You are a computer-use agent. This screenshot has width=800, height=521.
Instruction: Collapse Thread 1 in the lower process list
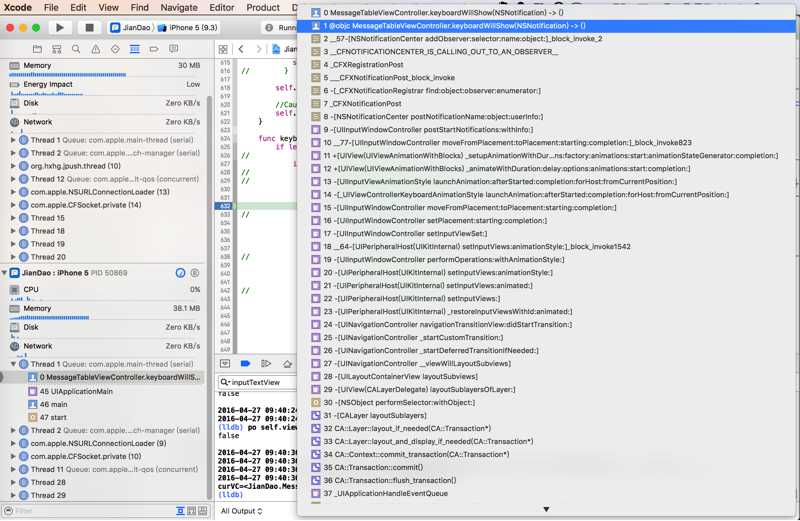[13, 364]
